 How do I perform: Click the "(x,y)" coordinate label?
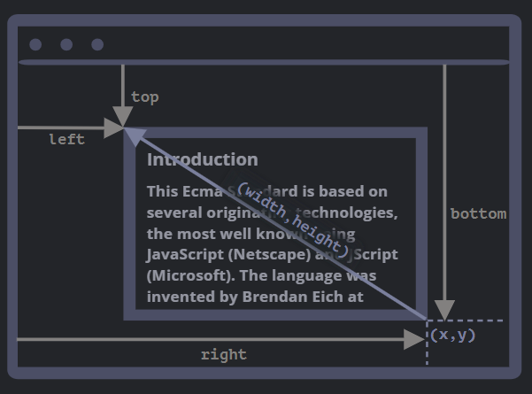point(453,335)
